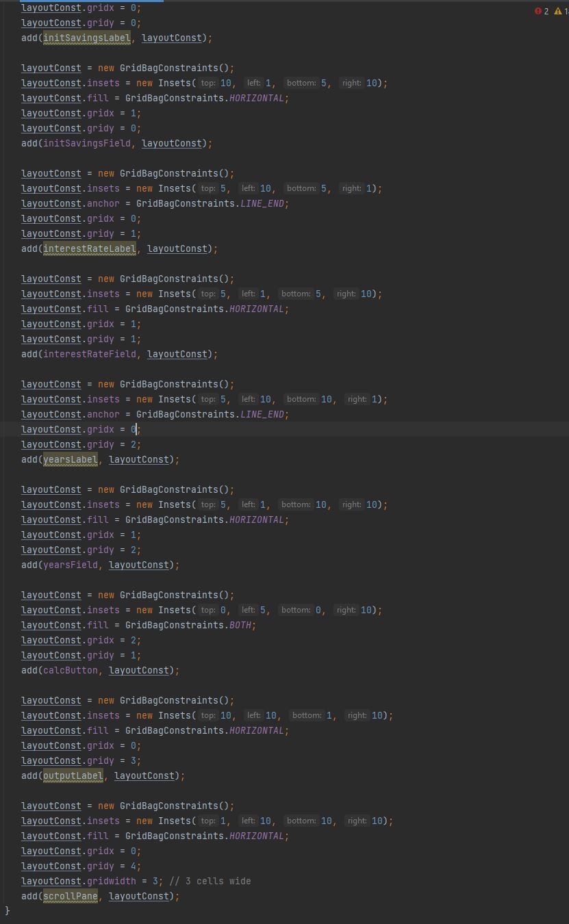This screenshot has height=924, width=569.
Task: Click the 'left:' parameter hint badge
Action: click(254, 83)
